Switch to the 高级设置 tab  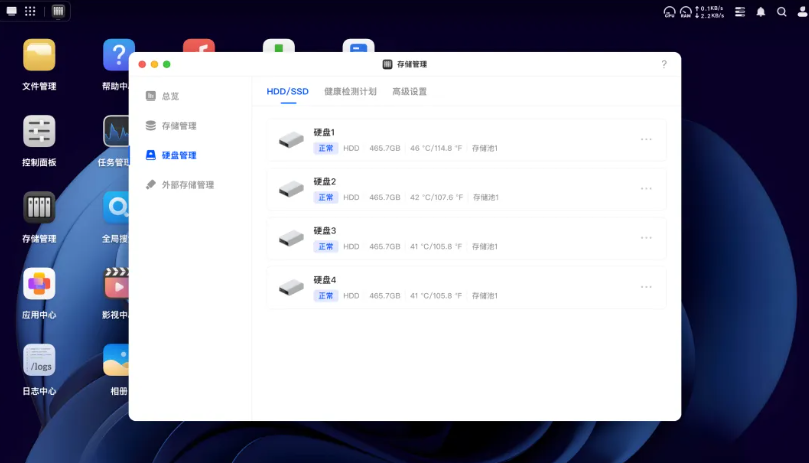(410, 91)
